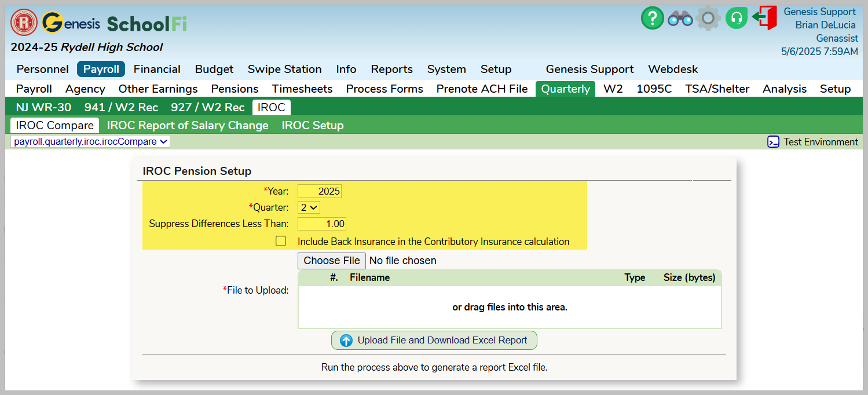Open the Info menu
Viewport: 868px width, 395px height.
[x=346, y=69]
